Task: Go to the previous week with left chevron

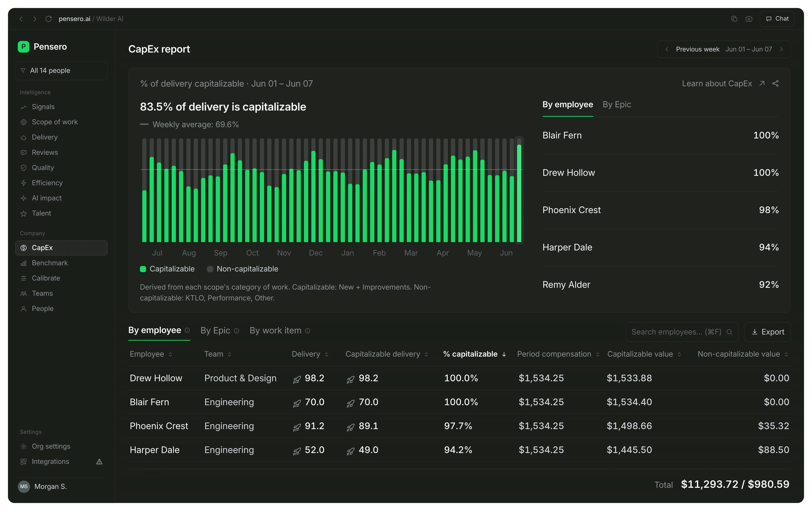Action: tap(667, 49)
